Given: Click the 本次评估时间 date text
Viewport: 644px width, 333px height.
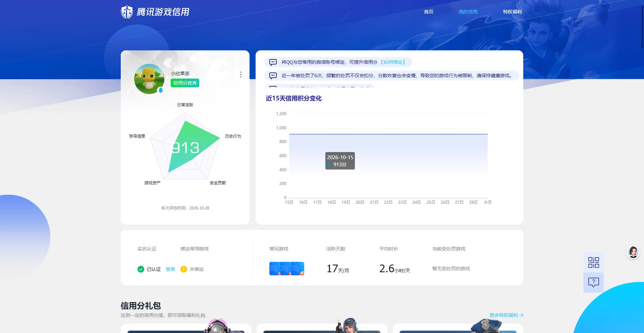Looking at the screenshot, I should (185, 208).
